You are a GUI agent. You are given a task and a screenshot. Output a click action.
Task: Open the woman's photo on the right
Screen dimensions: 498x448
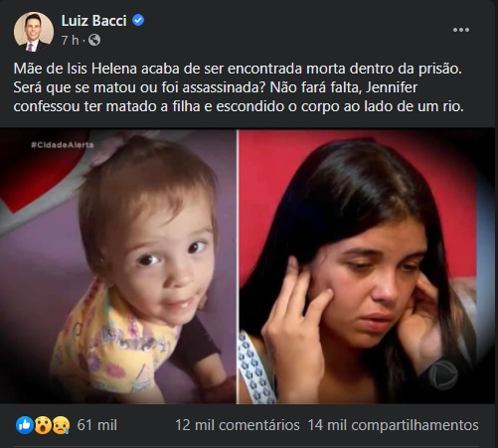click(367, 266)
